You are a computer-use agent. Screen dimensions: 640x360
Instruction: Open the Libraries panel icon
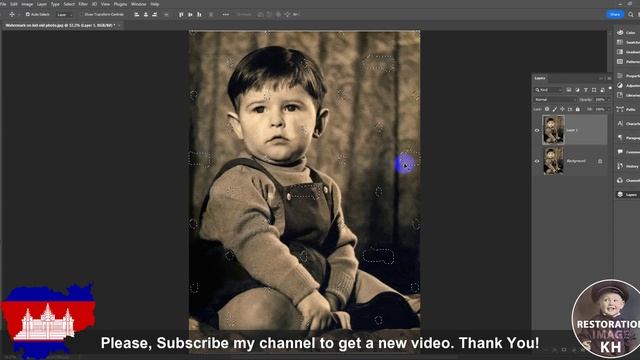click(x=620, y=95)
